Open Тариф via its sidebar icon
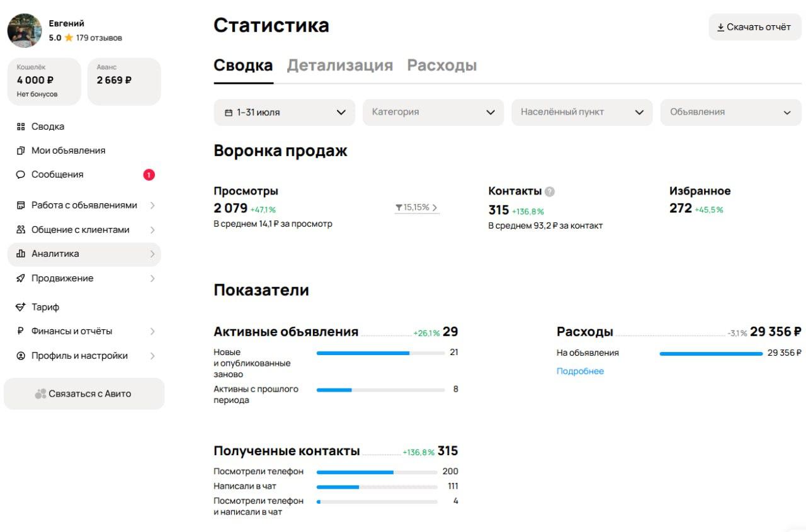Screen dimensions: 806x532 20,307
